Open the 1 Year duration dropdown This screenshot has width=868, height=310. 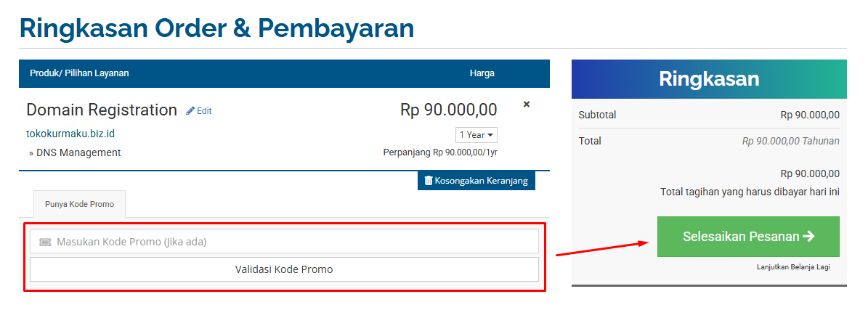tap(476, 135)
